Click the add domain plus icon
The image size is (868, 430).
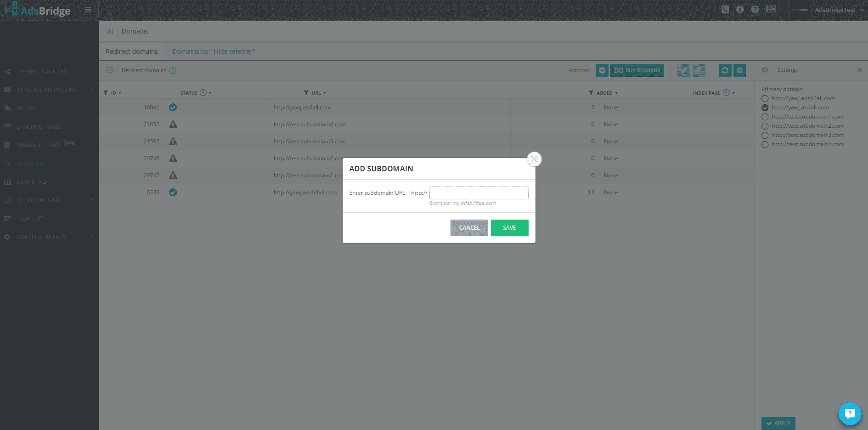point(602,70)
